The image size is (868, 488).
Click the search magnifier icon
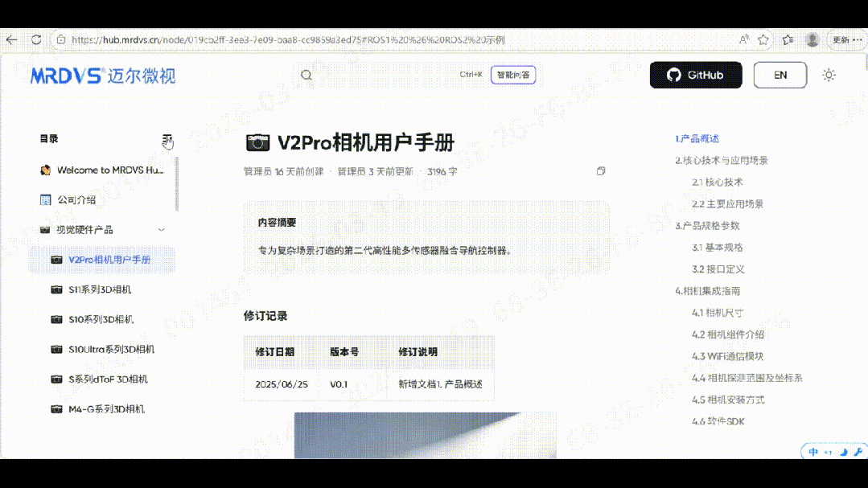[x=306, y=75]
